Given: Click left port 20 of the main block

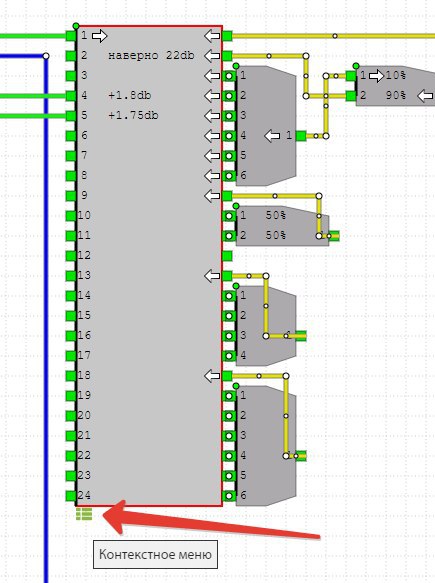Looking at the screenshot, I should (71, 416).
